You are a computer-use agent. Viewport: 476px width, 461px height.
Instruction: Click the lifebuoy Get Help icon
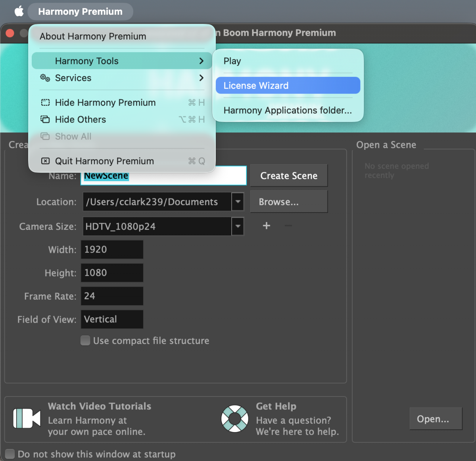[x=235, y=419]
